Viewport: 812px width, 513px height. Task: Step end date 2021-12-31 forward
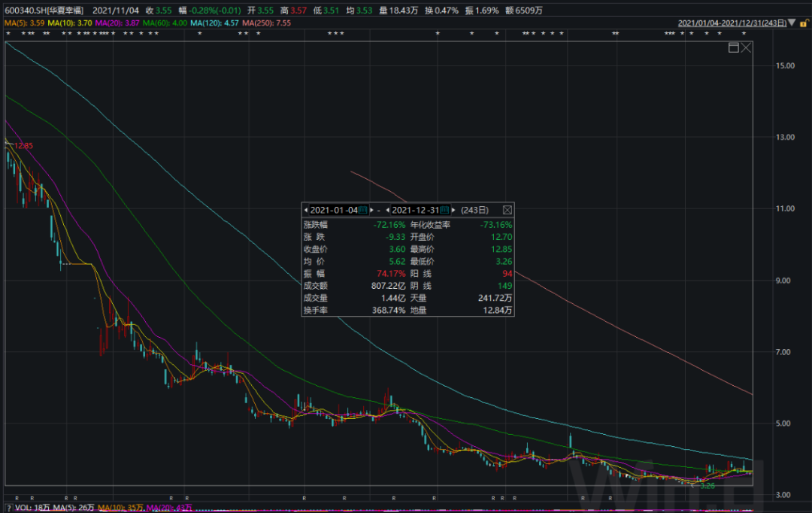(453, 210)
